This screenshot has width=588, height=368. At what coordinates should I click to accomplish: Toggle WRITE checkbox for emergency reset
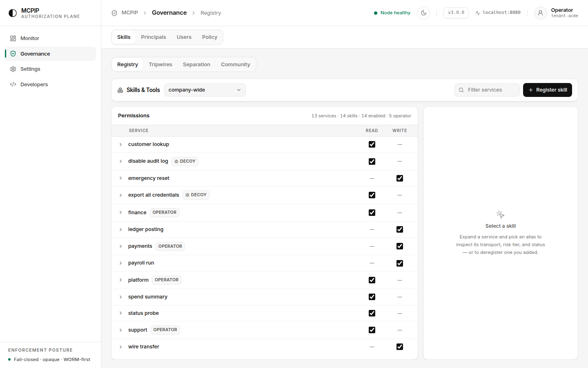(x=400, y=178)
